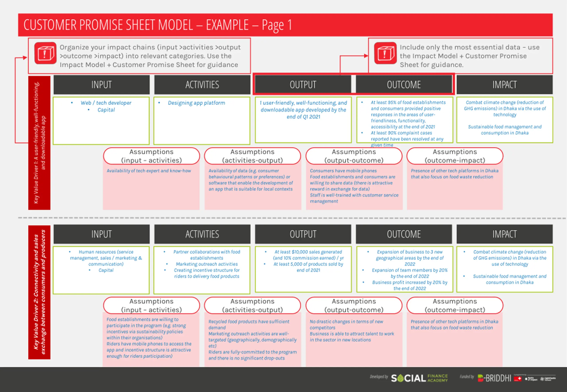The height and width of the screenshot is (392, 567).
Task: Click the 'Web / tech developer' input bullet
Action: click(106, 103)
